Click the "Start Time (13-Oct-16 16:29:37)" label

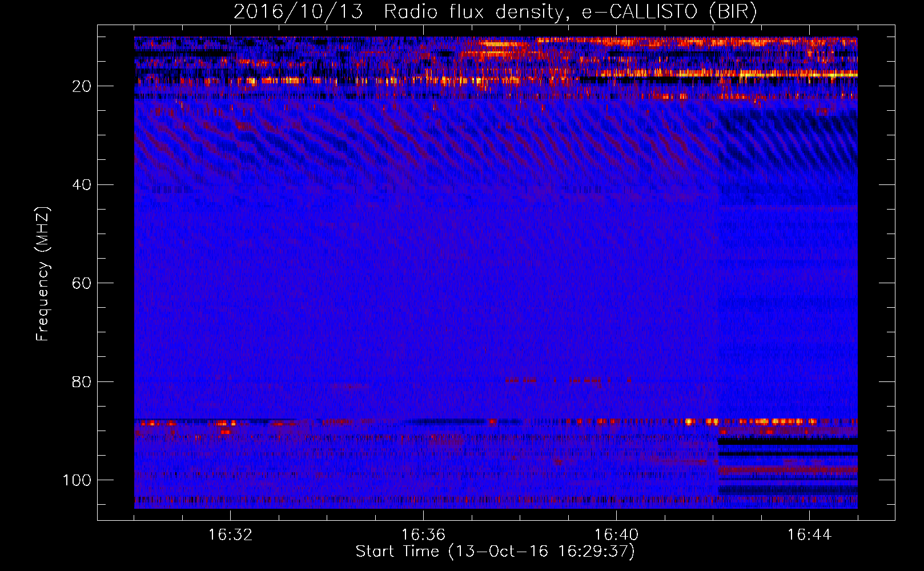pyautogui.click(x=495, y=552)
